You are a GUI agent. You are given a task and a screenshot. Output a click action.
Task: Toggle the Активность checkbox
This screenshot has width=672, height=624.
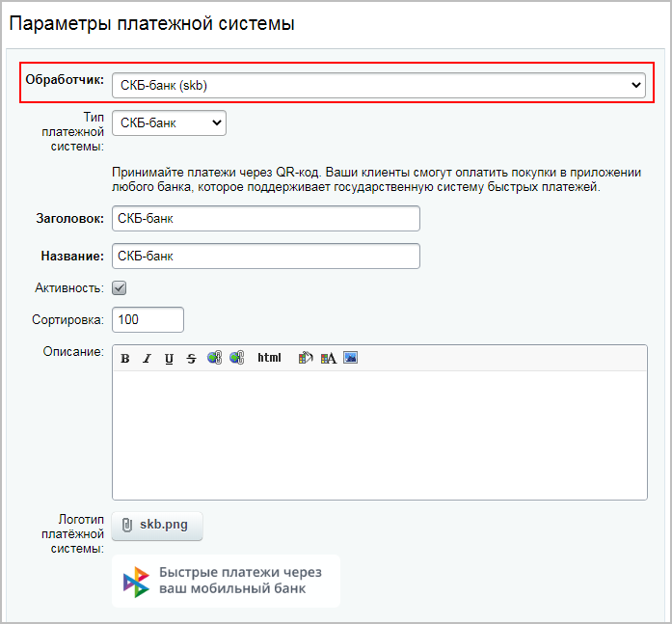(120, 287)
